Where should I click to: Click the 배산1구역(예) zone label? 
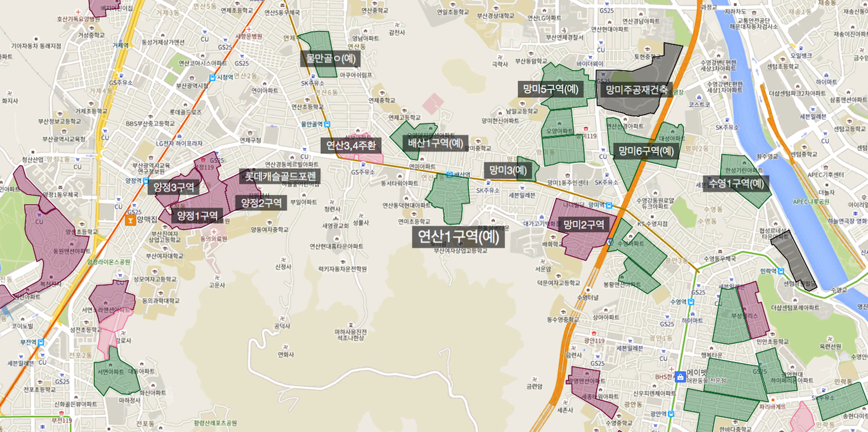click(436, 143)
